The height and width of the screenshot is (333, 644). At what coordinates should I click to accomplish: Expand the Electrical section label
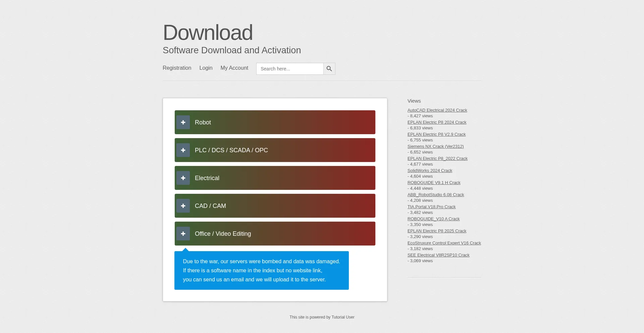(x=207, y=178)
